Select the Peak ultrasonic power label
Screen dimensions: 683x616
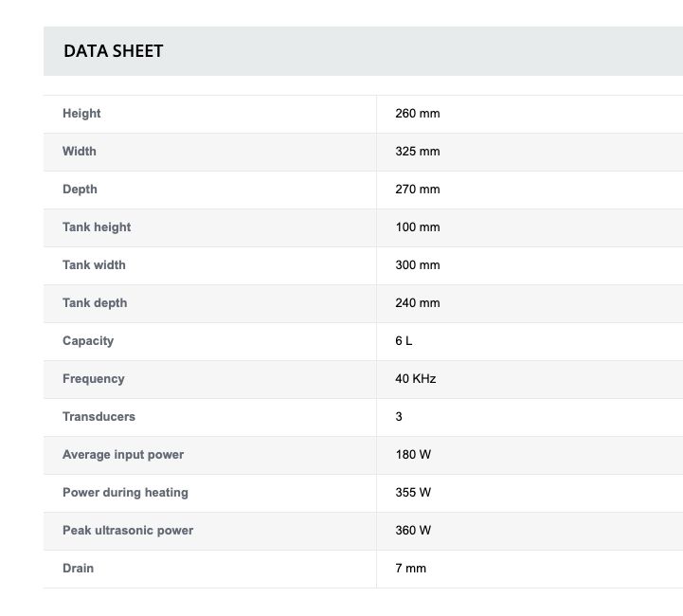click(128, 531)
